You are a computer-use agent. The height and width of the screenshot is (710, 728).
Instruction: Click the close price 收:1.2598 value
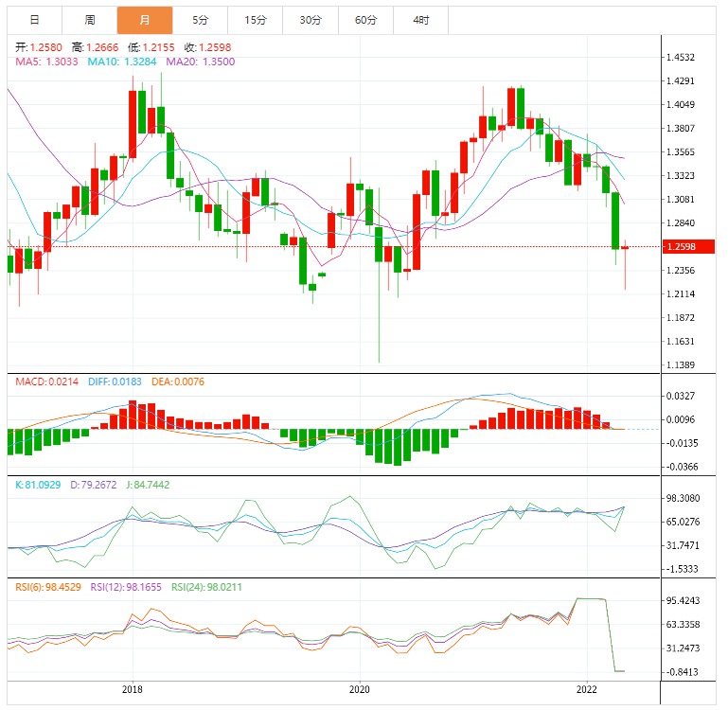click(208, 47)
